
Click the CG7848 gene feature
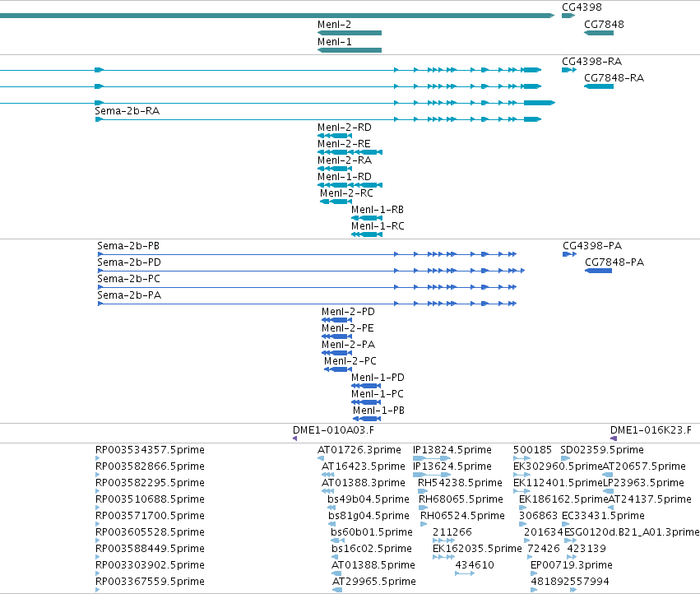tap(599, 33)
